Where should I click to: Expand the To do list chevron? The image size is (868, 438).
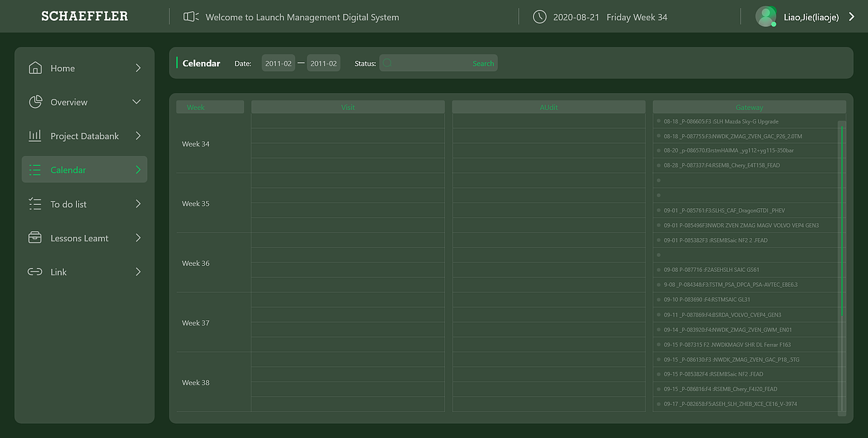click(138, 204)
